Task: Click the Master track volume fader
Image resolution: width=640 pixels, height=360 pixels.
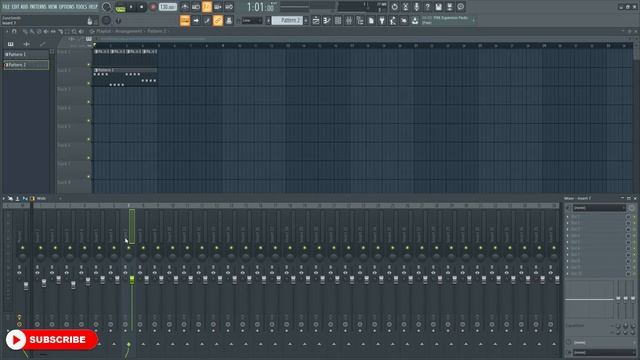Action: point(26,286)
